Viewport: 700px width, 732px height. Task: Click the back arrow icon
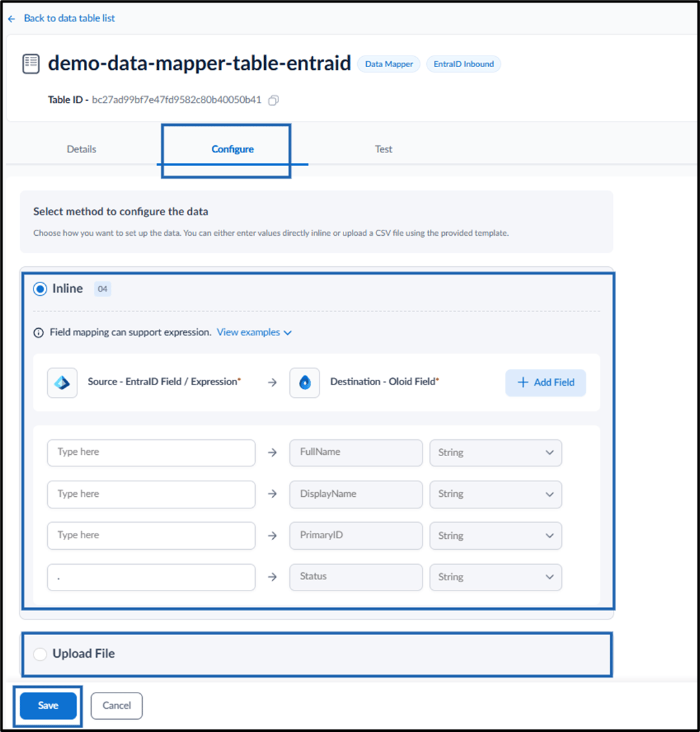coord(12,19)
